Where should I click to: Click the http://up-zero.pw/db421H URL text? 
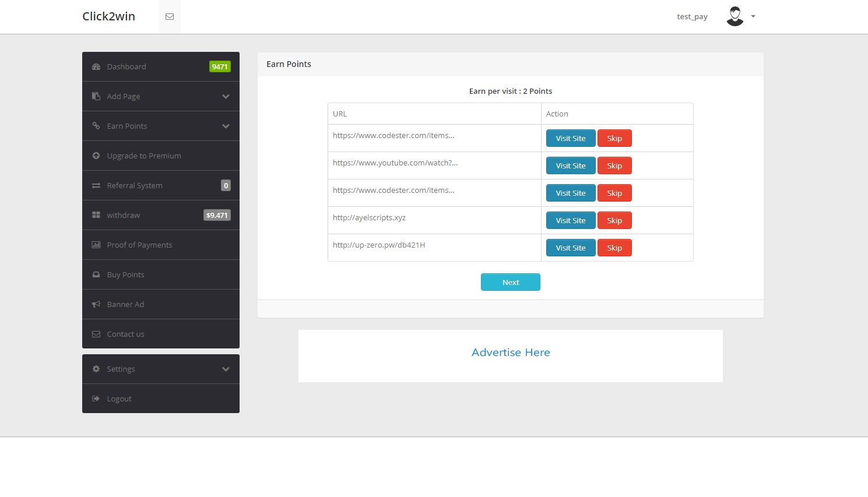tap(379, 245)
